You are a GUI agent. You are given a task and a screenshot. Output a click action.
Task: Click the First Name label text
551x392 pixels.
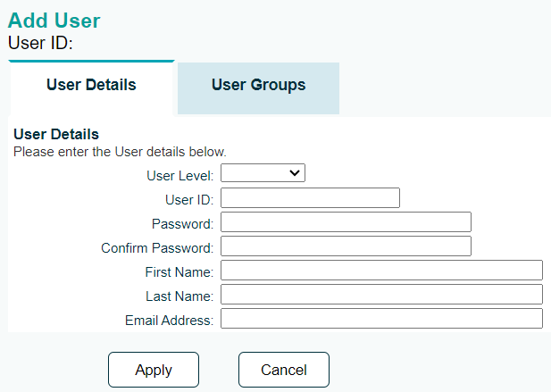179,272
